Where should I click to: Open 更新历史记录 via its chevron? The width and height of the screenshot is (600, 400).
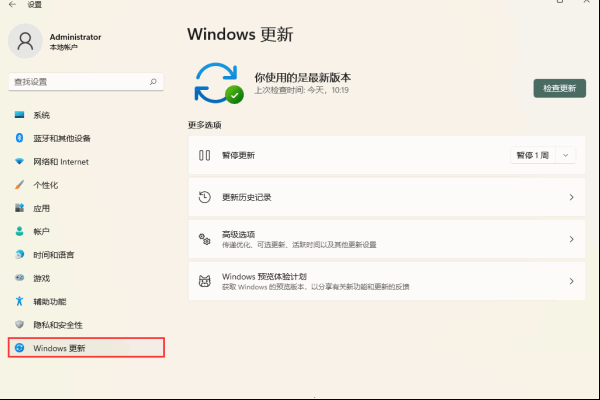[x=571, y=197]
